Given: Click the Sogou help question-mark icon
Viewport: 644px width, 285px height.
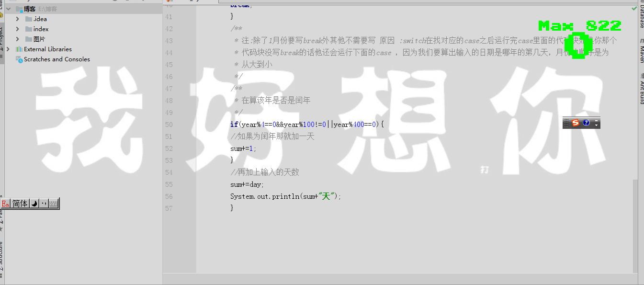Looking at the screenshot, I should pos(585,123).
